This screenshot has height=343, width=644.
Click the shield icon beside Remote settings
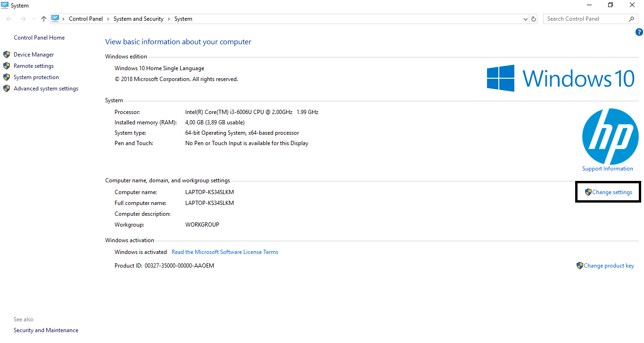point(7,66)
